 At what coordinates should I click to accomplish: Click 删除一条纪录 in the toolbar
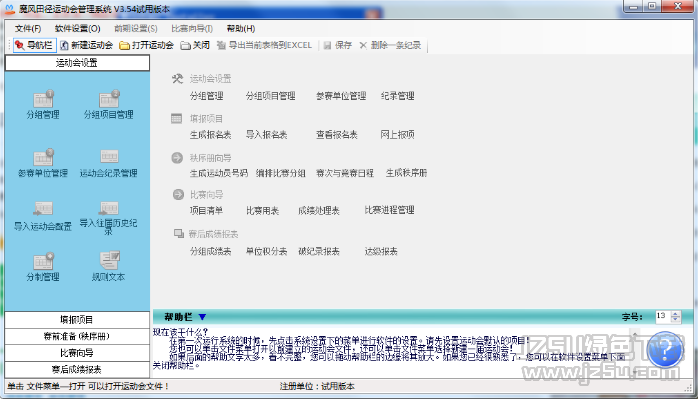click(x=390, y=45)
